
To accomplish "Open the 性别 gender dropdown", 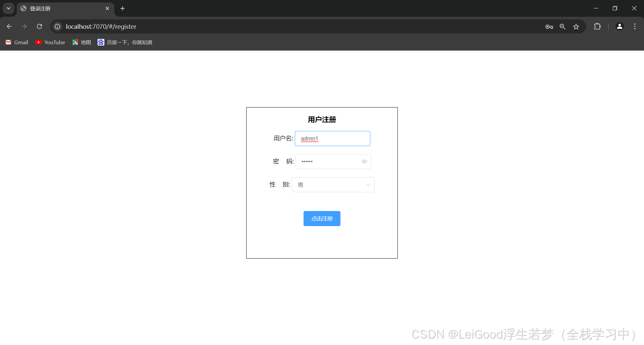I will [x=333, y=185].
